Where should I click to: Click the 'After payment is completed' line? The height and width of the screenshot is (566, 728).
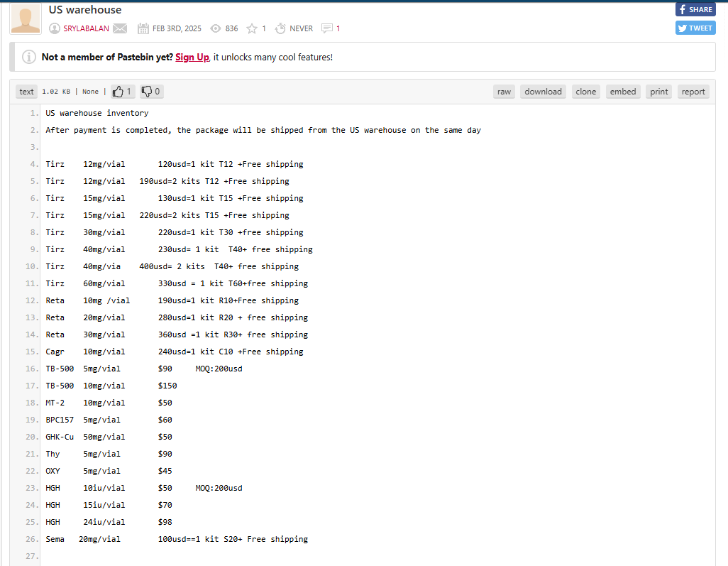click(263, 130)
